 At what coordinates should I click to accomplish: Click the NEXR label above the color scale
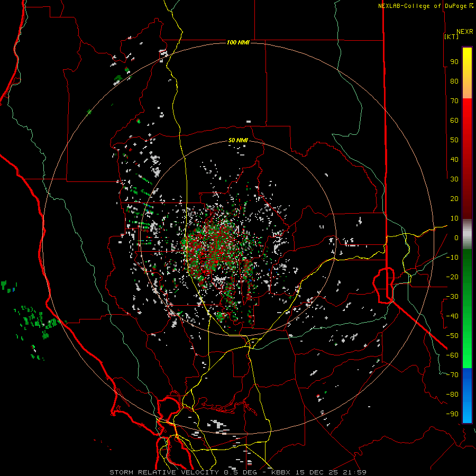click(x=465, y=32)
